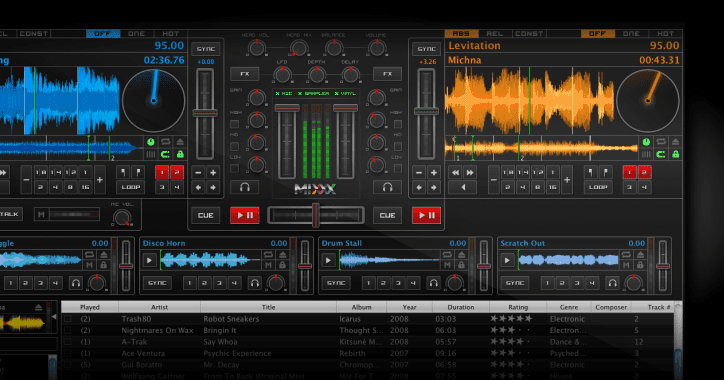Toggle the right channel LOW kill checkbox
724x380 pixels.
click(398, 169)
